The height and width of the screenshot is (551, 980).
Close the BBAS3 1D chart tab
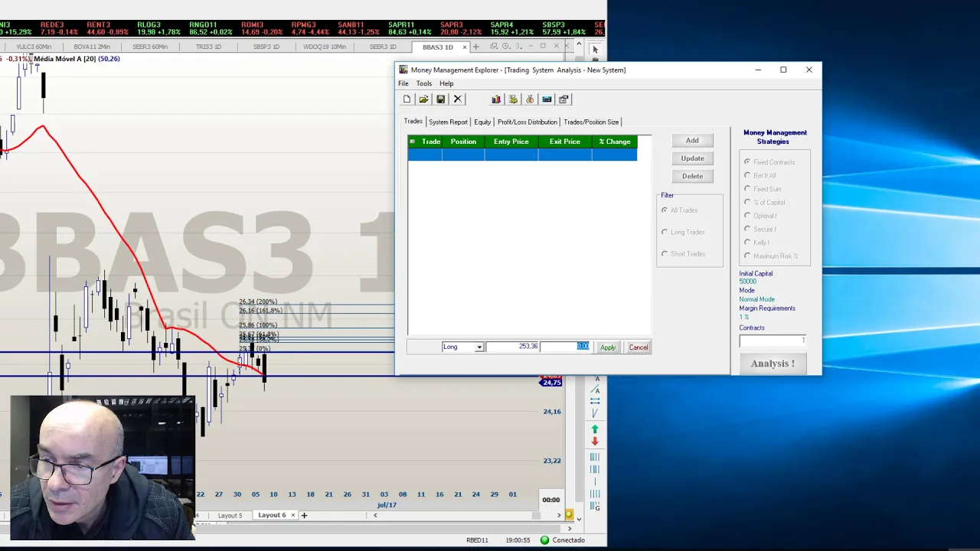464,47
